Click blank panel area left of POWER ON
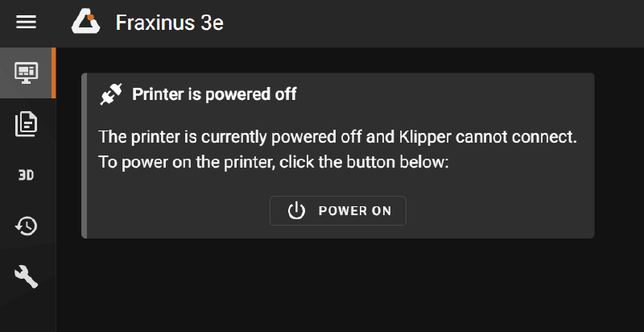 pyautogui.click(x=177, y=211)
